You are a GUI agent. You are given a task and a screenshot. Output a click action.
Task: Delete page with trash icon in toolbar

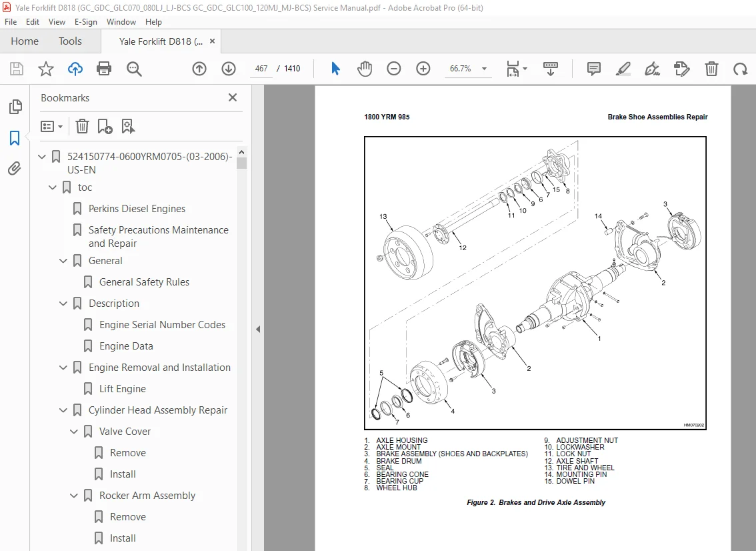pos(711,69)
